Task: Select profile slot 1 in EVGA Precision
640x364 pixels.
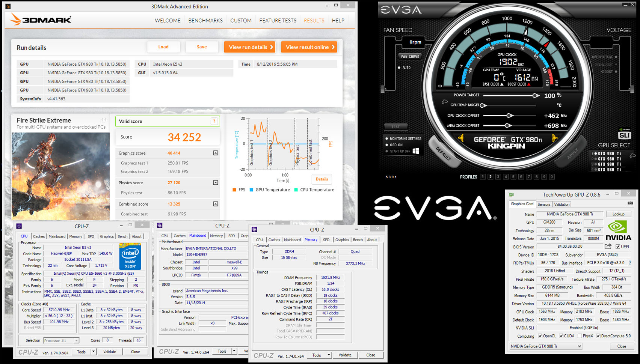Action: 483,177
